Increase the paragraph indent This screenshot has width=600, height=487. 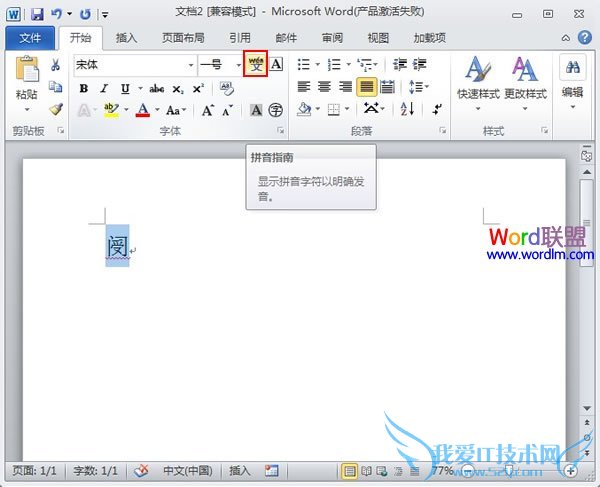coord(419,65)
